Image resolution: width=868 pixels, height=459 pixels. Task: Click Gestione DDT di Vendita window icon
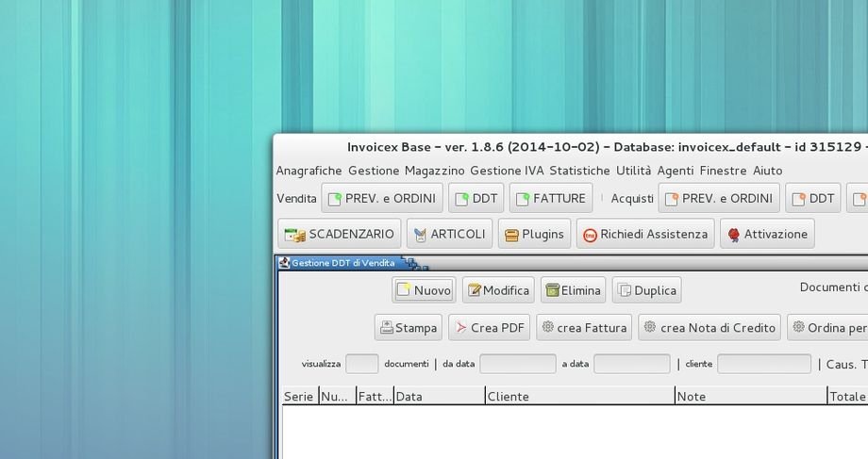coord(284,263)
